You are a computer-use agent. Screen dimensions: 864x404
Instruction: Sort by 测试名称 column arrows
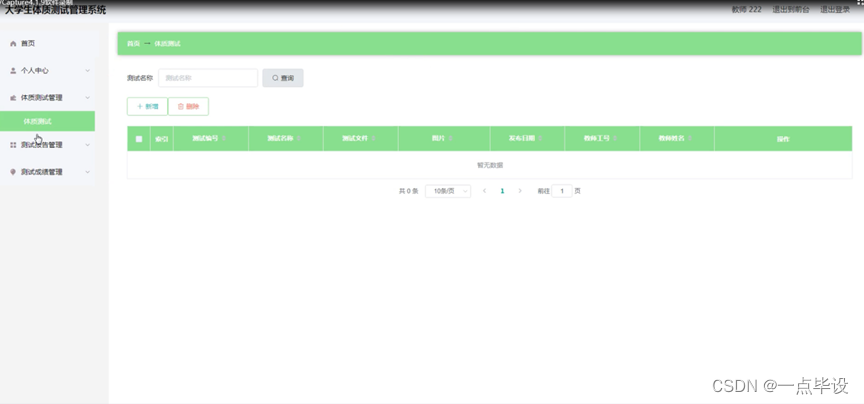point(299,139)
